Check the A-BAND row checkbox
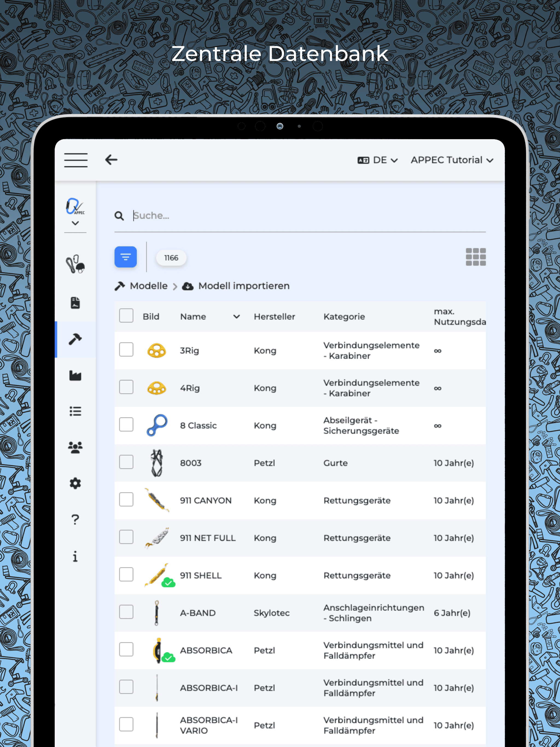 click(x=126, y=612)
